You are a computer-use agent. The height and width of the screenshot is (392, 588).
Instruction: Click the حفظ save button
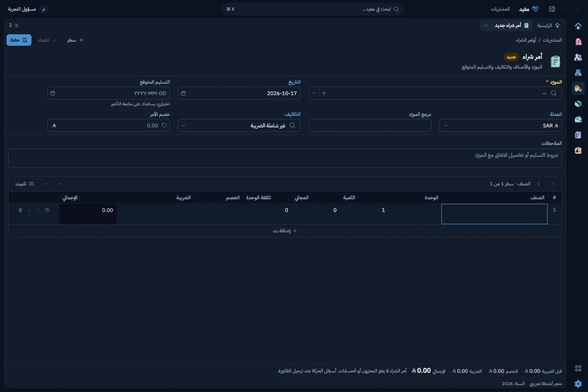[19, 40]
